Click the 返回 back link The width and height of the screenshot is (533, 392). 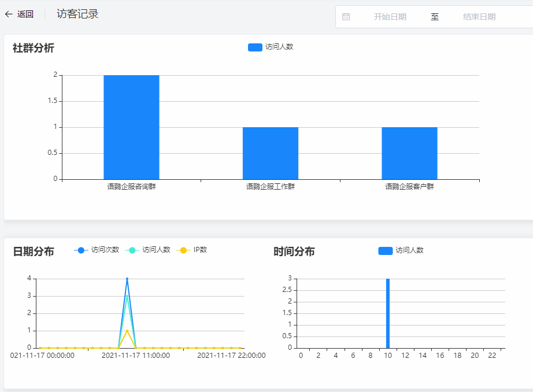[x=25, y=14]
